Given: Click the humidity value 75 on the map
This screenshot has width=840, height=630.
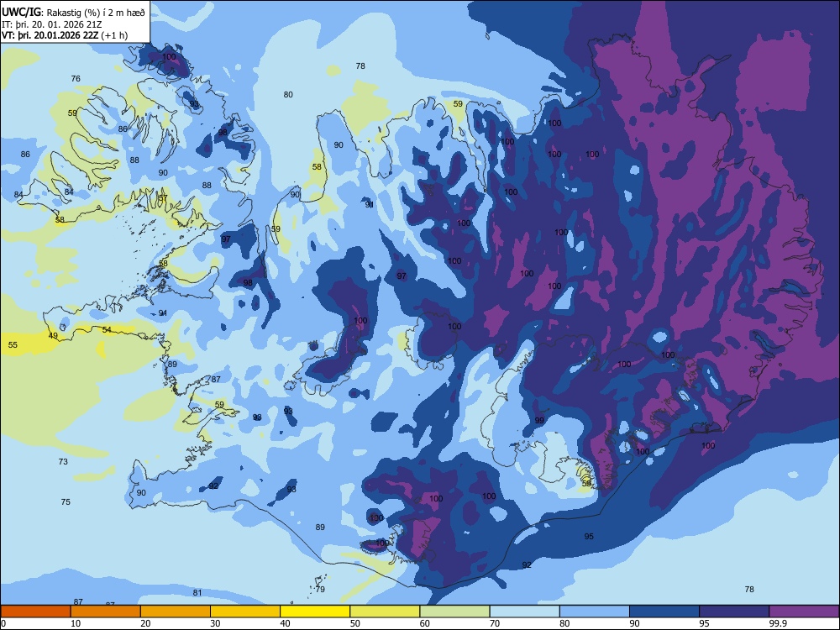Looking at the screenshot, I should (x=66, y=502).
